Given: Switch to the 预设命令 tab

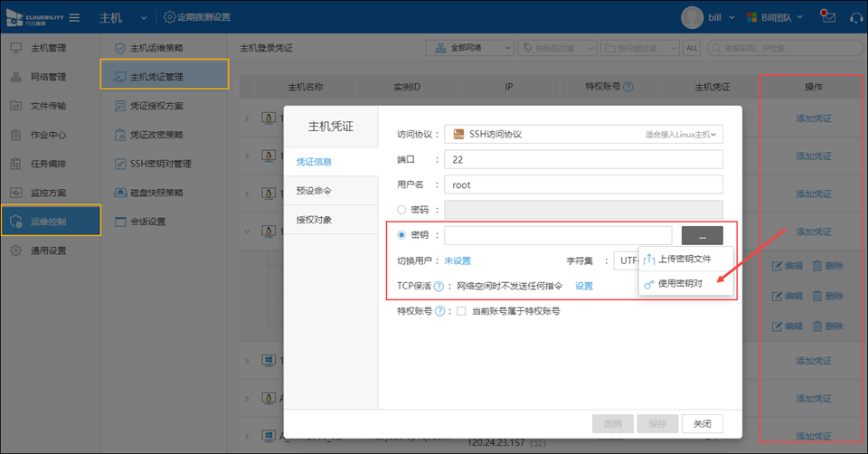Looking at the screenshot, I should click(x=314, y=191).
